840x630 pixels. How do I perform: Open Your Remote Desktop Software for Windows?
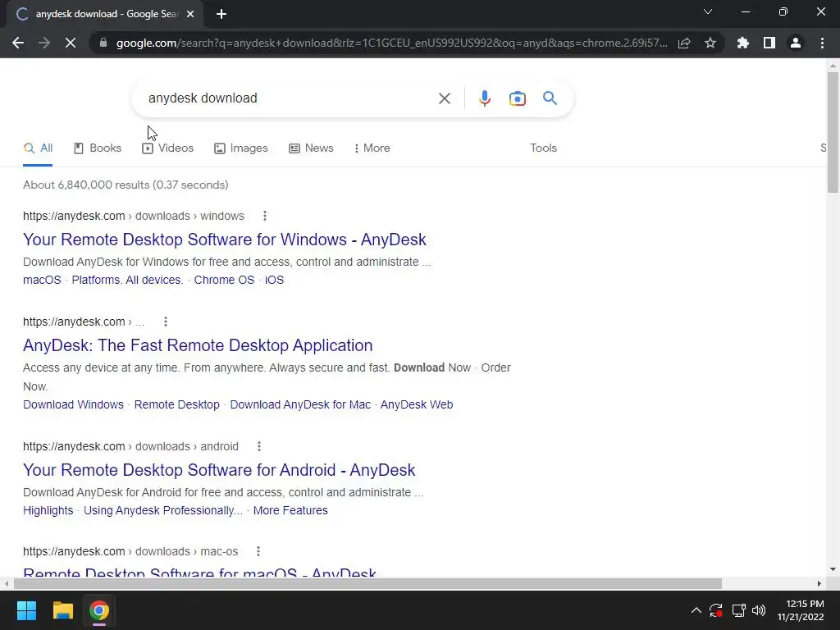pos(225,240)
